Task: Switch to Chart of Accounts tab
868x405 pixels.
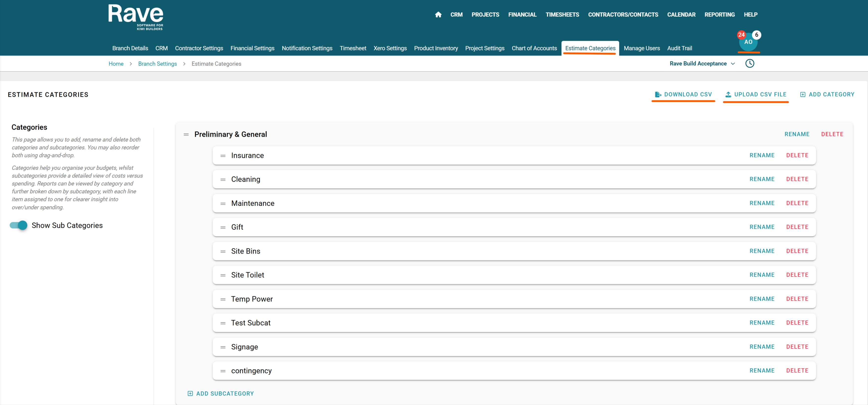Action: pyautogui.click(x=534, y=48)
